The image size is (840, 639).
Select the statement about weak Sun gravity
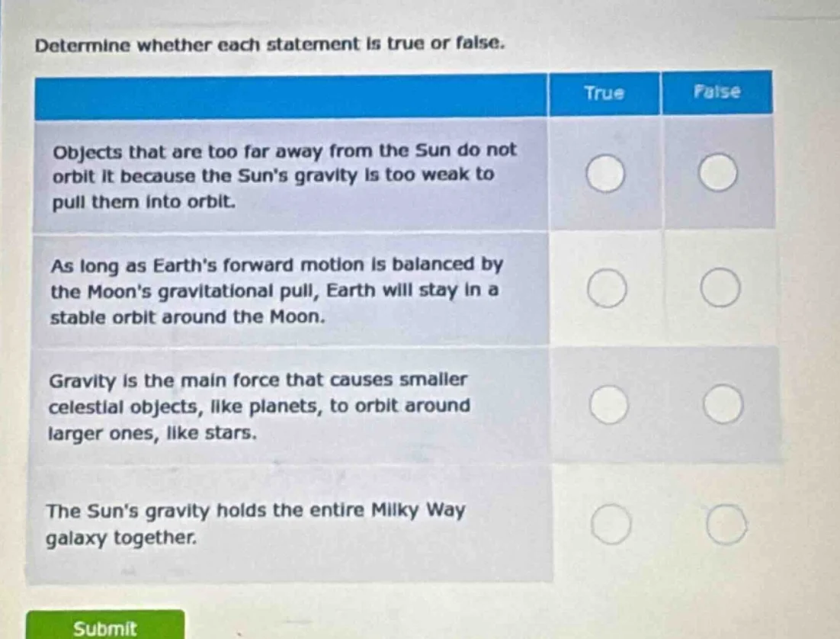click(286, 175)
